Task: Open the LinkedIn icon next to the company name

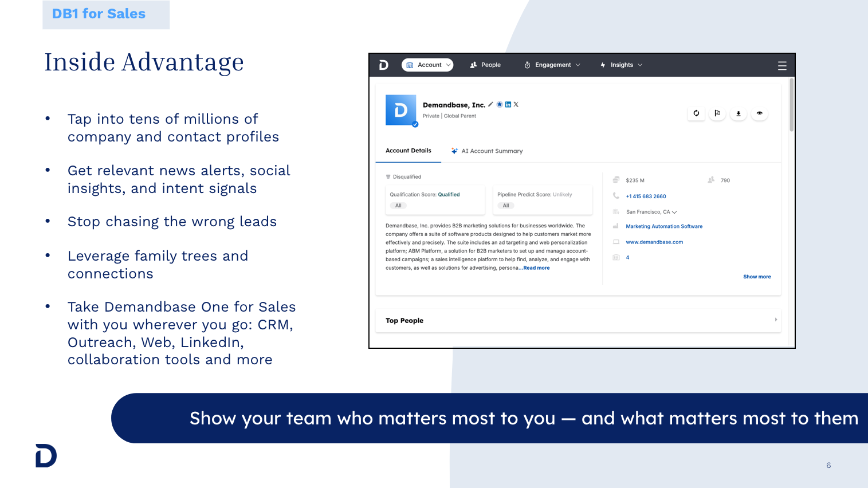Action: point(508,104)
